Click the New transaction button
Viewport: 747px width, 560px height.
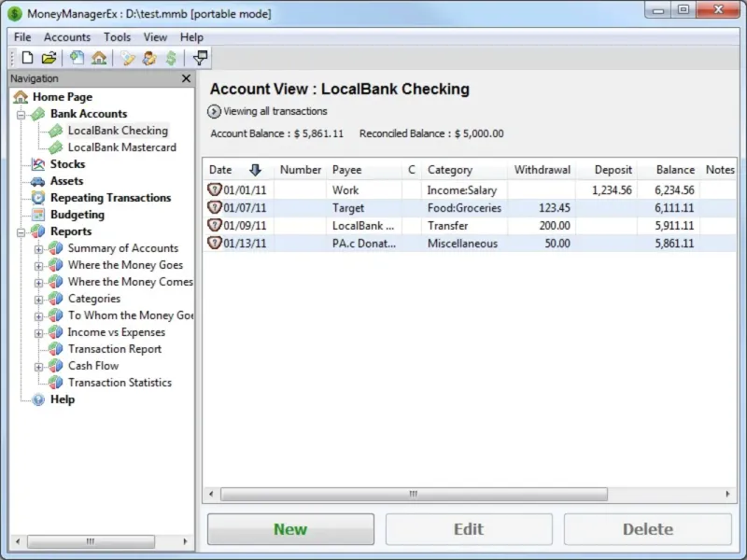point(290,529)
